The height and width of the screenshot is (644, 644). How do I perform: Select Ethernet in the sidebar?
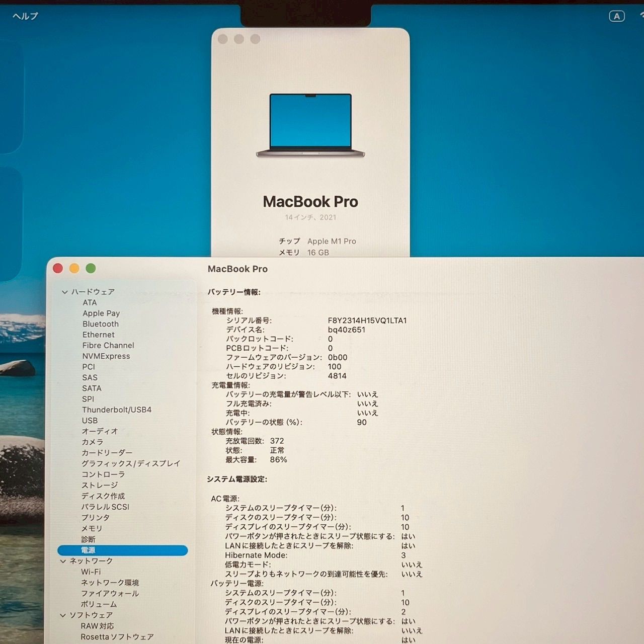pos(99,335)
